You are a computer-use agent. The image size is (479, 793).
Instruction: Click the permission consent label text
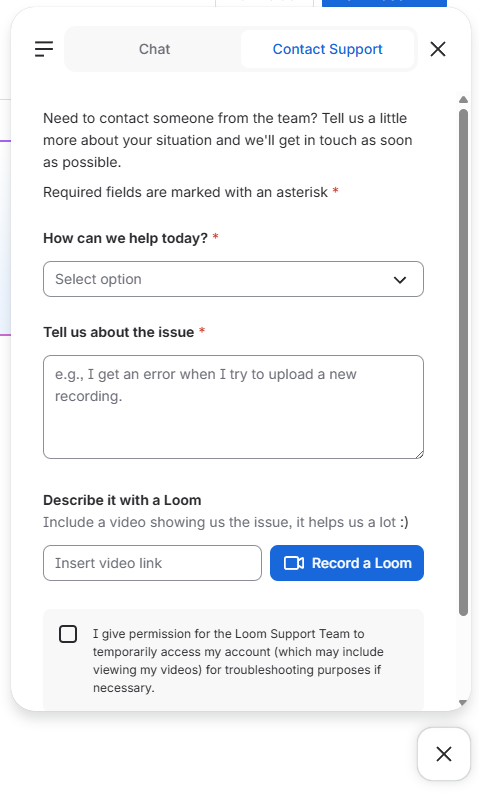click(x=238, y=660)
